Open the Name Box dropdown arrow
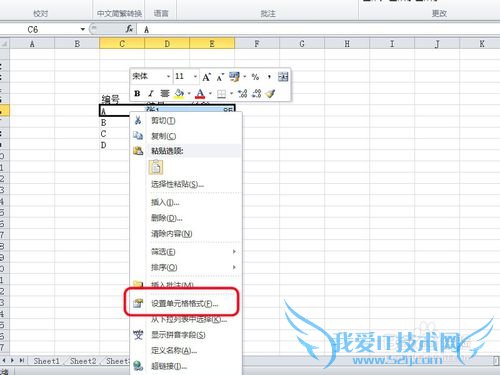Screen dimensions: 500x375 pyautogui.click(x=83, y=29)
